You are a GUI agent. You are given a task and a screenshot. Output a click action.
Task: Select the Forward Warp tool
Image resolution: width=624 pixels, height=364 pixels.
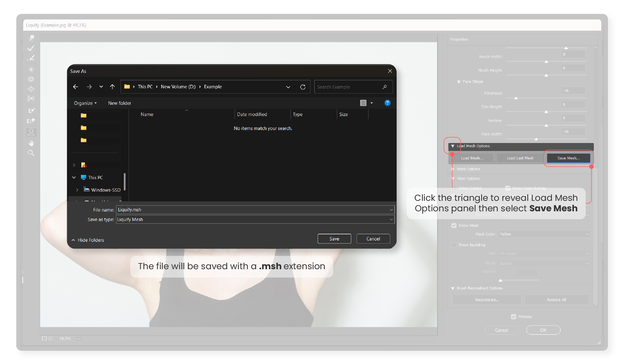pos(31,38)
